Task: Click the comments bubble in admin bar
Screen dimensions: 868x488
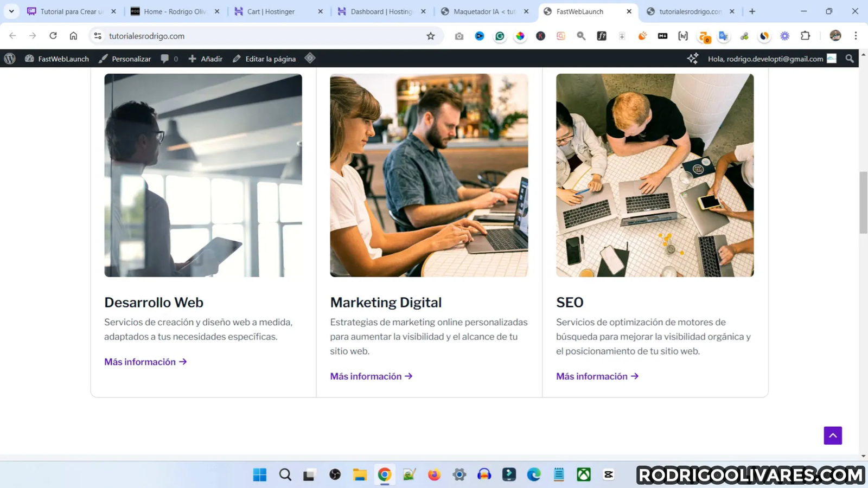Action: [x=169, y=59]
